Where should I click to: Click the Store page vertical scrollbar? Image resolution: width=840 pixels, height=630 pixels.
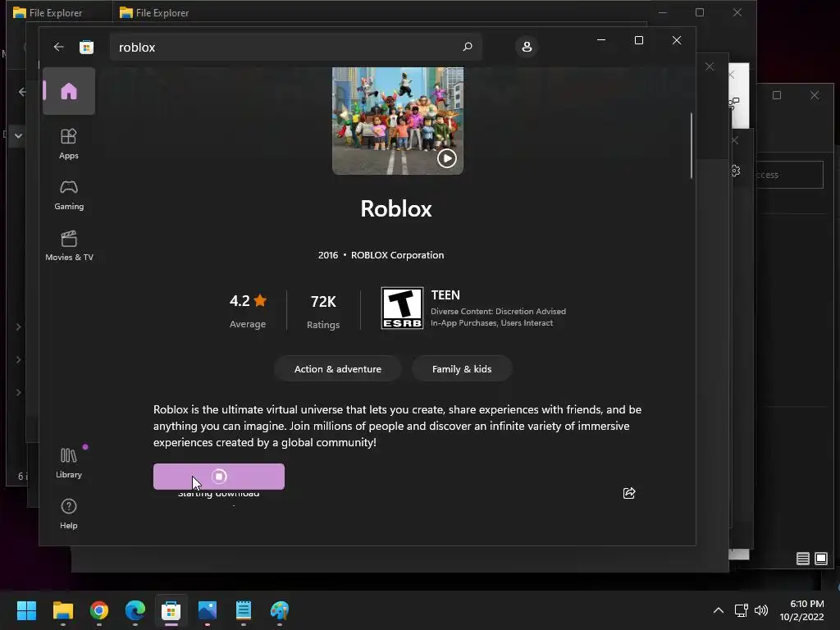point(691,145)
